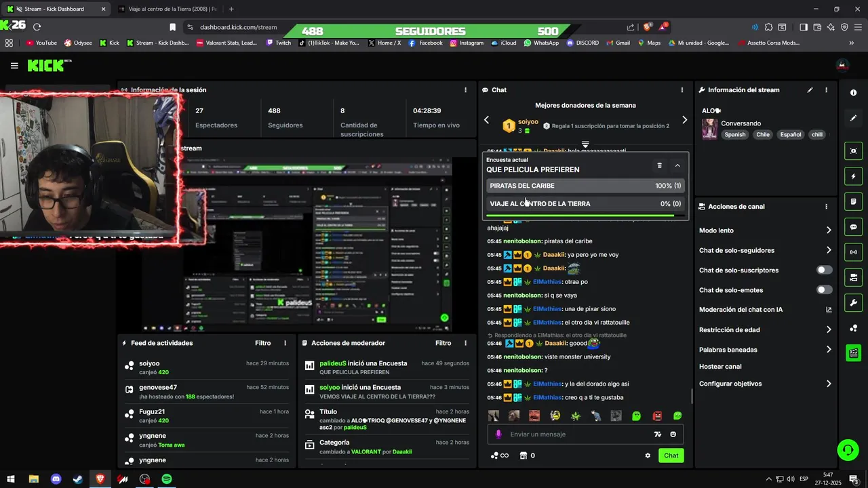Image resolution: width=868 pixels, height=488 pixels.
Task: Toggle Chat de solo-suscriptores switch
Action: pyautogui.click(x=824, y=270)
